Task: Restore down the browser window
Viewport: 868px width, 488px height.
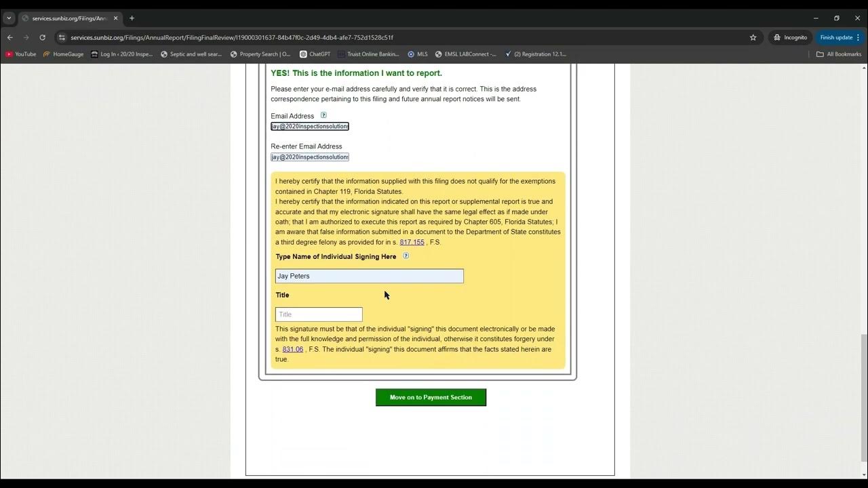Action: (837, 18)
